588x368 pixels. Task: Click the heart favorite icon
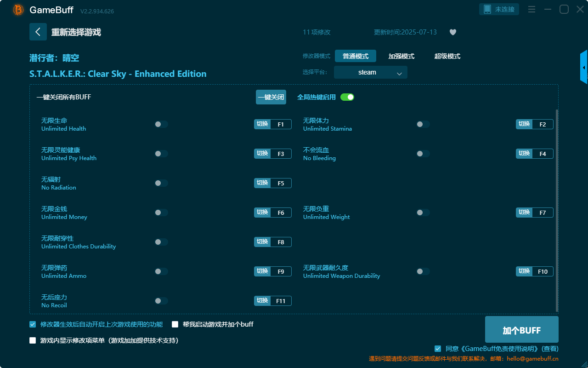pos(453,32)
